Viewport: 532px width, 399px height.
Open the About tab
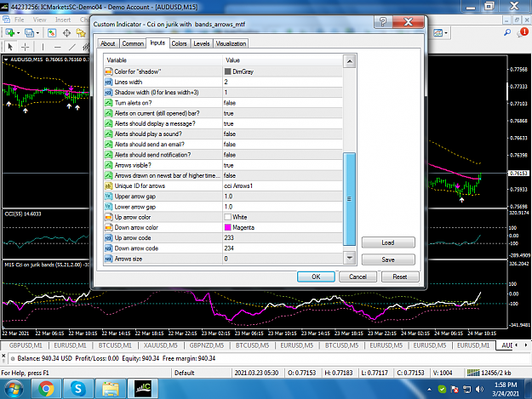pyautogui.click(x=107, y=43)
